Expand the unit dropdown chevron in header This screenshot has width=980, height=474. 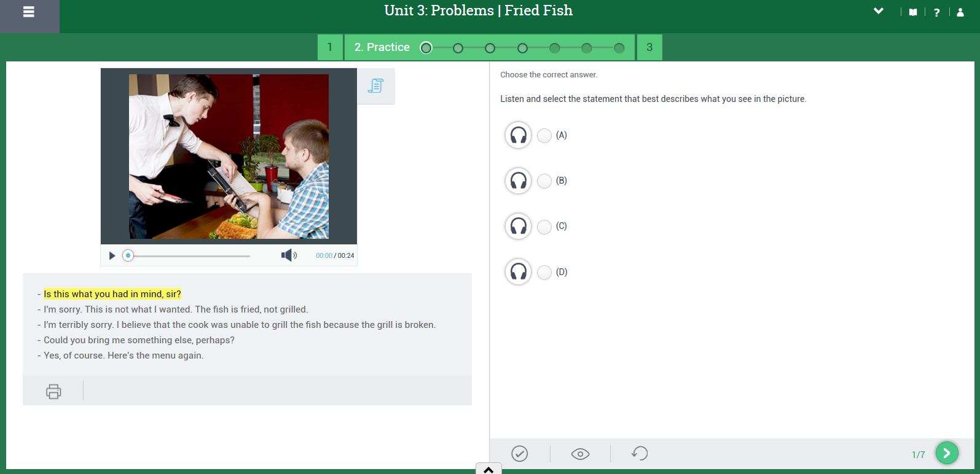click(879, 11)
